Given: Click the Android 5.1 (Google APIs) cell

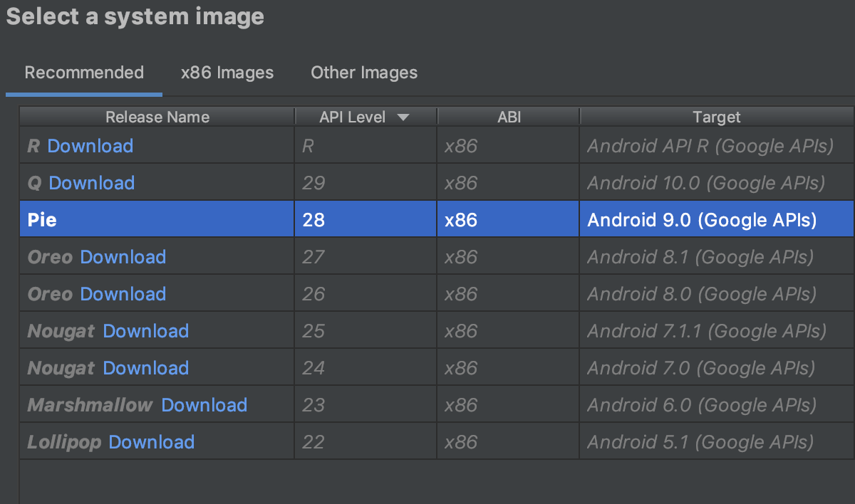Looking at the screenshot, I should pos(717,442).
